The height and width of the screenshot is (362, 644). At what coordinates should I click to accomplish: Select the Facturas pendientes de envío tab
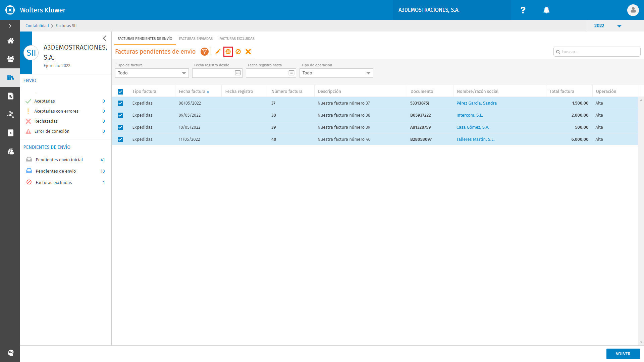tap(145, 39)
